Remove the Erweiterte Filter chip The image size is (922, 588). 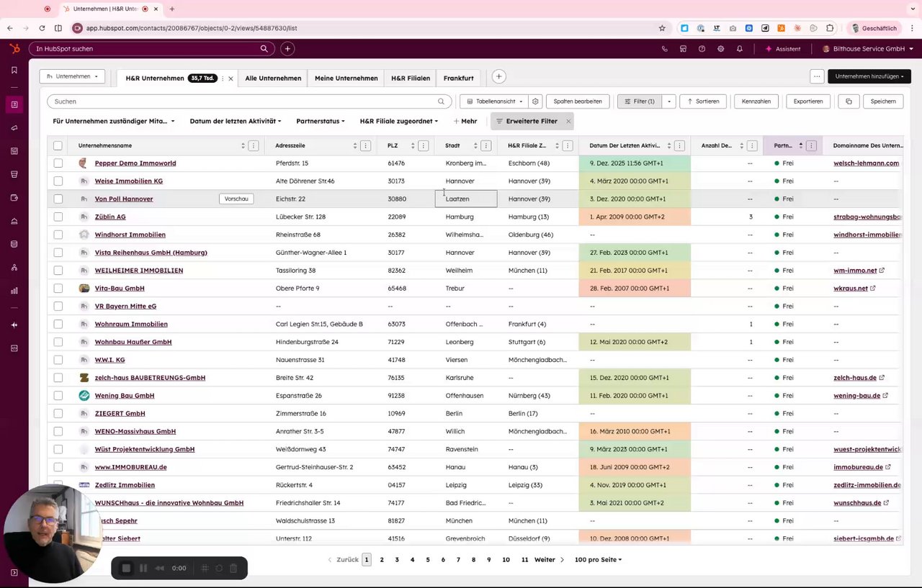point(568,121)
